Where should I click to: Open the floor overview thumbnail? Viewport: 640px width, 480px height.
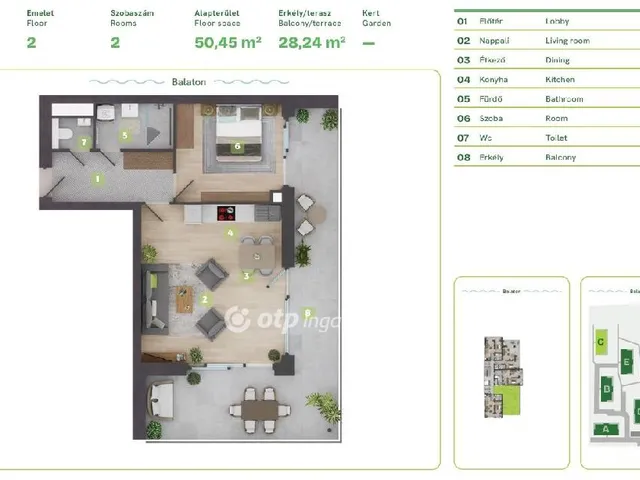510,372
